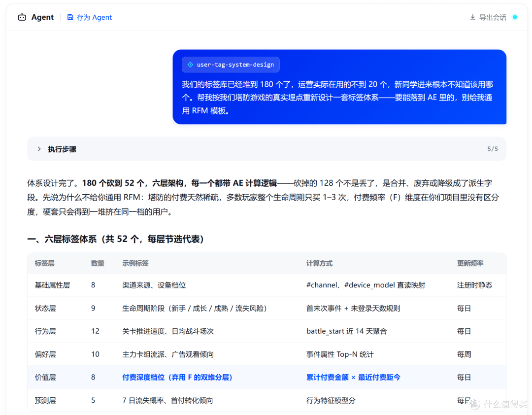
Task: Click the 计算方式 column header
Action: [x=319, y=263]
